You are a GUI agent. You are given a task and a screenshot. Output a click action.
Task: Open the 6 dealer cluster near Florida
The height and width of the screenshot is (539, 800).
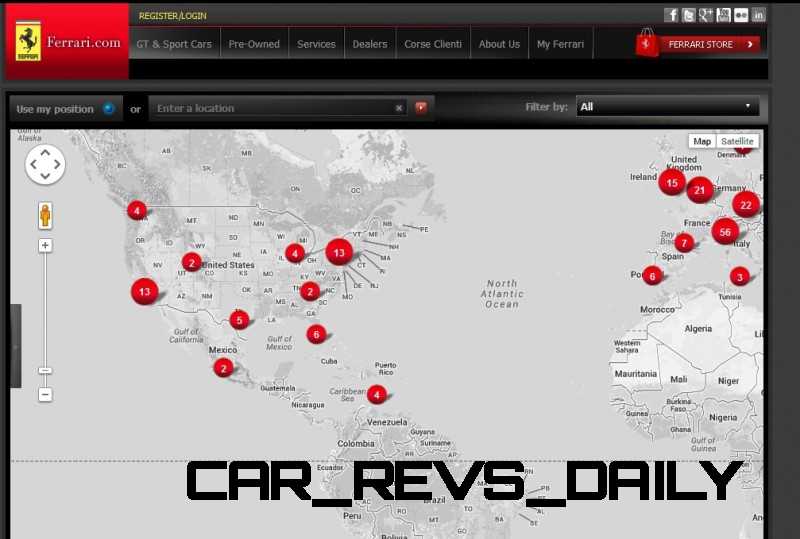point(316,334)
